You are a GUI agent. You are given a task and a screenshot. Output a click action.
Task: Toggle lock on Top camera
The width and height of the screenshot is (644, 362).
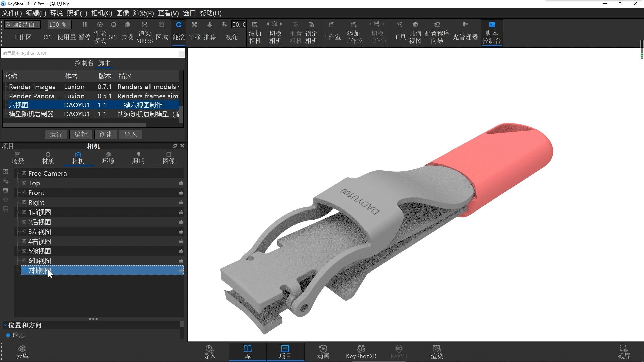(181, 183)
